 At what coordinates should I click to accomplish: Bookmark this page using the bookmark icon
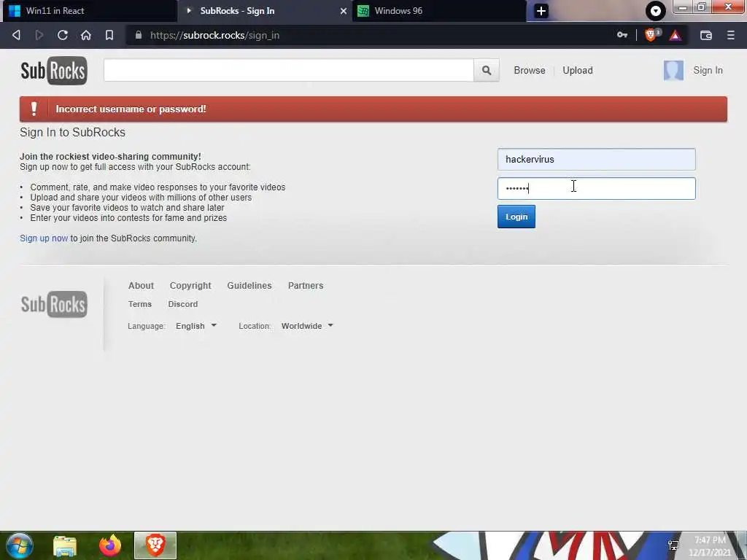pyautogui.click(x=109, y=35)
